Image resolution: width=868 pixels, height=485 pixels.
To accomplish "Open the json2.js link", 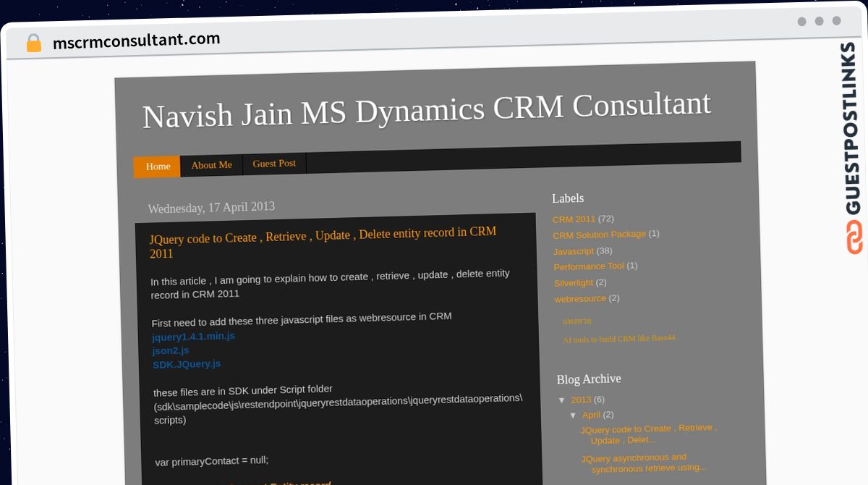I will pyautogui.click(x=171, y=350).
